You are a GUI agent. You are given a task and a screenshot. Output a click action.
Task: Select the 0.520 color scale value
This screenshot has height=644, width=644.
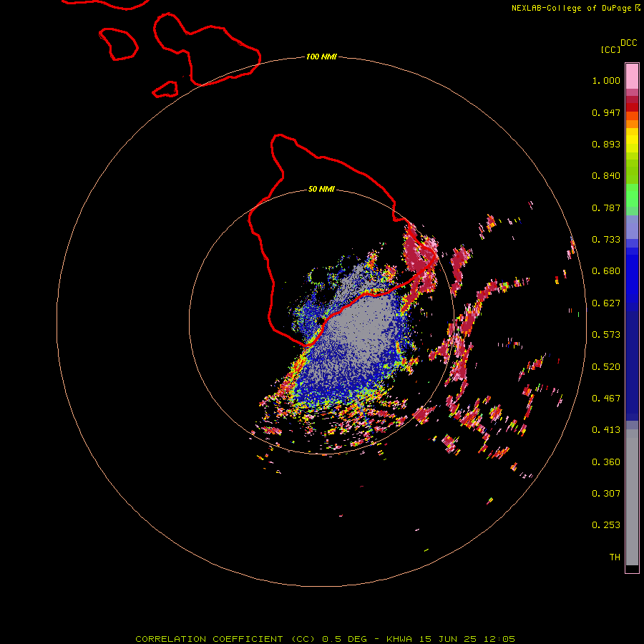click(606, 367)
